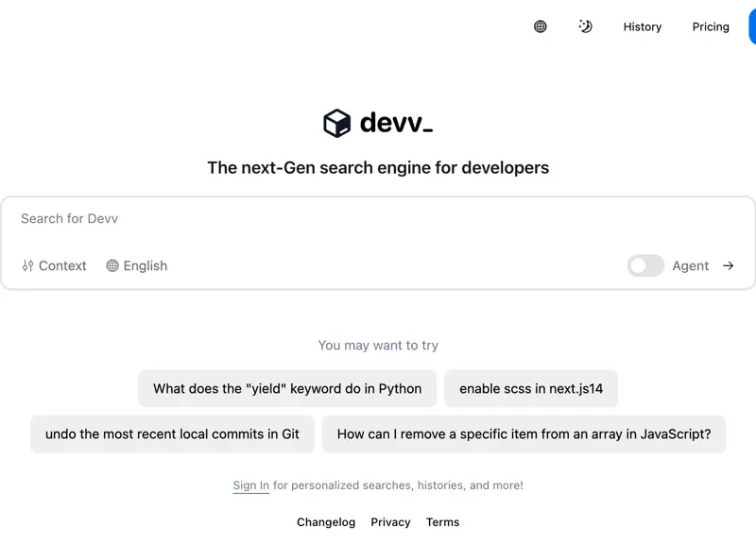The image size is (756, 544).
Task: Open the Pricing page
Action: [x=711, y=26]
